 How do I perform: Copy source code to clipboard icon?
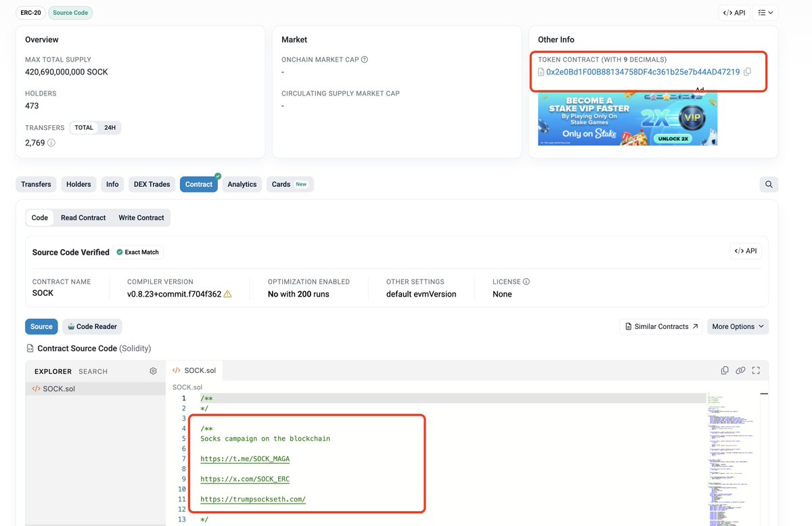coord(725,370)
